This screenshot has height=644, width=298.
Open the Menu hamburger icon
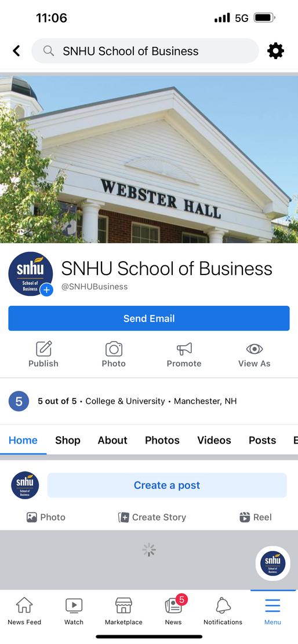tap(272, 611)
